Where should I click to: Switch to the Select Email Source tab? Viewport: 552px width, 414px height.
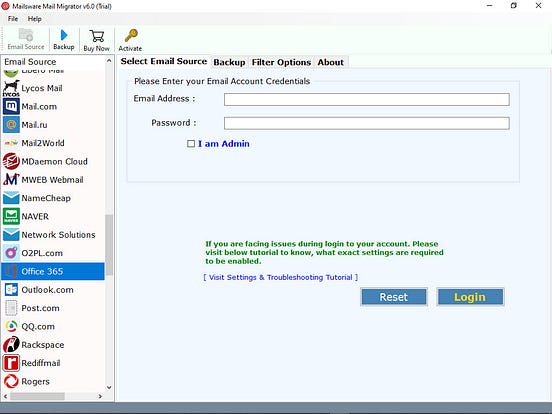pos(164,61)
